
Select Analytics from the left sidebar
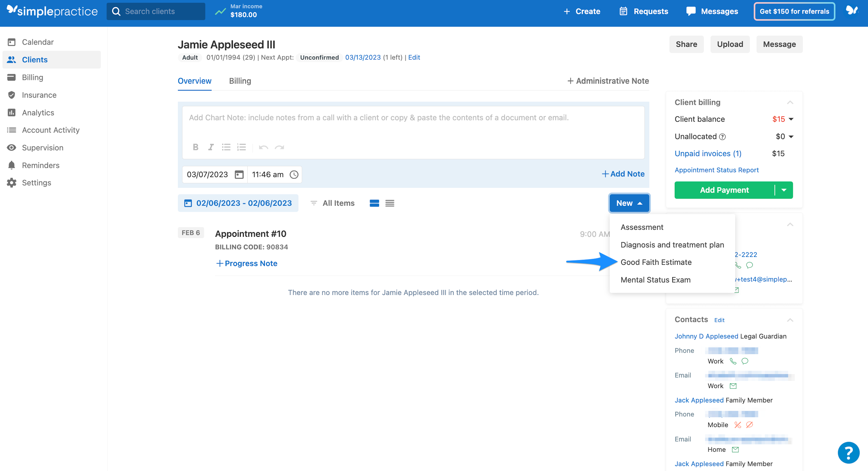(x=38, y=113)
